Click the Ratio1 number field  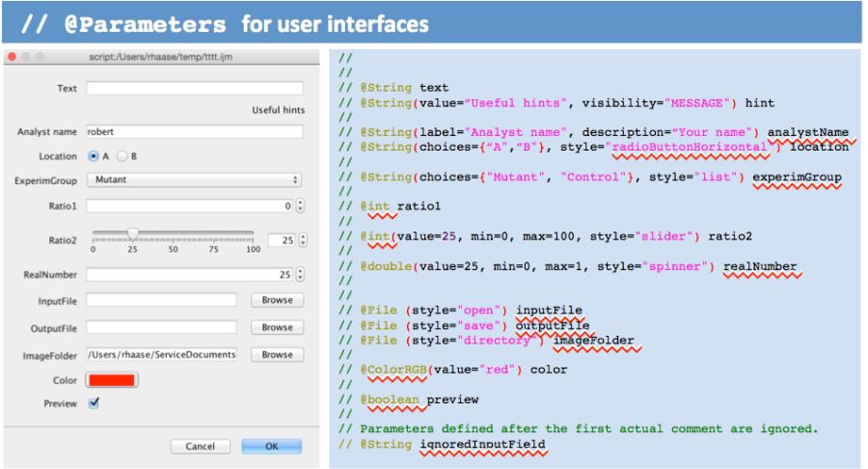pos(189,206)
